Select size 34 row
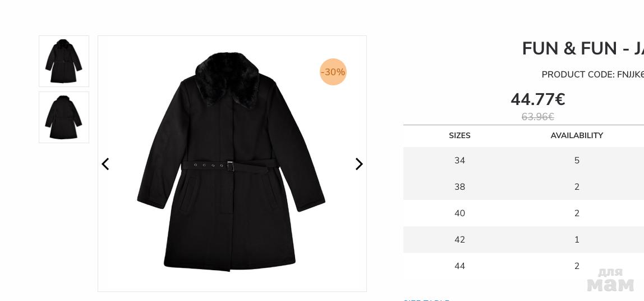Viewport: 644px width, 301px height. tap(523, 161)
